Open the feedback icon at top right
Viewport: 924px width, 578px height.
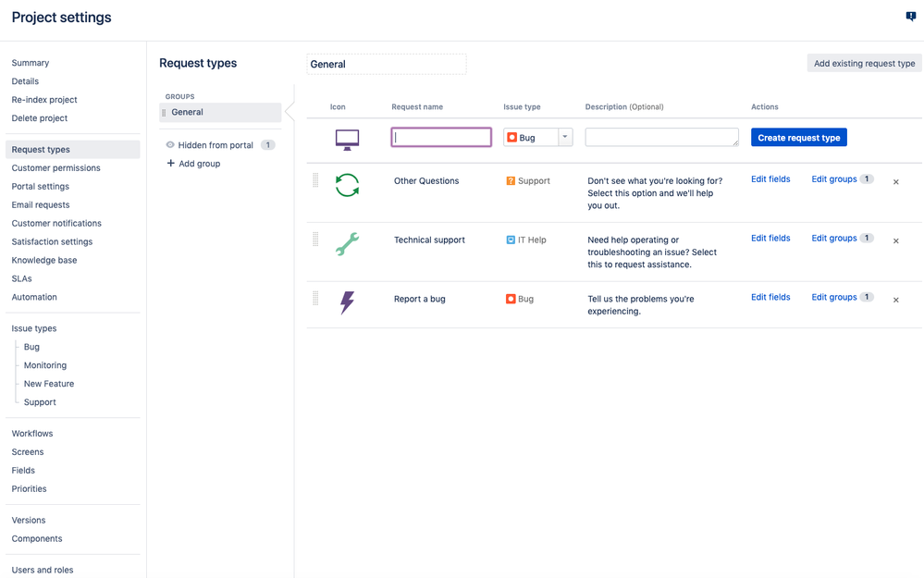coord(911,17)
